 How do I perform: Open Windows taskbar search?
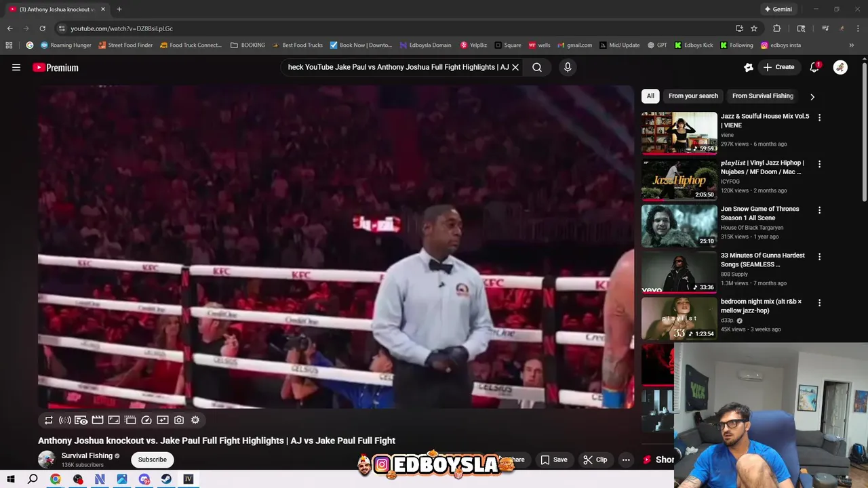tap(33, 479)
